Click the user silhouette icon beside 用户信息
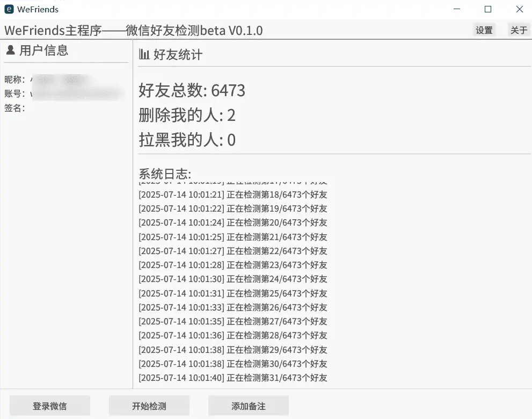532x419 pixels. pos(11,50)
